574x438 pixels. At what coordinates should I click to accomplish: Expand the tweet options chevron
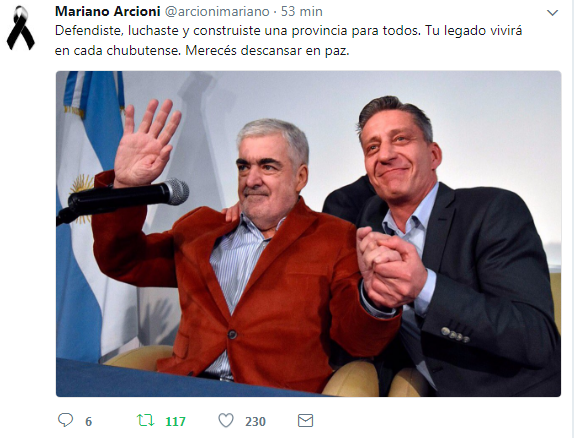click(x=552, y=13)
